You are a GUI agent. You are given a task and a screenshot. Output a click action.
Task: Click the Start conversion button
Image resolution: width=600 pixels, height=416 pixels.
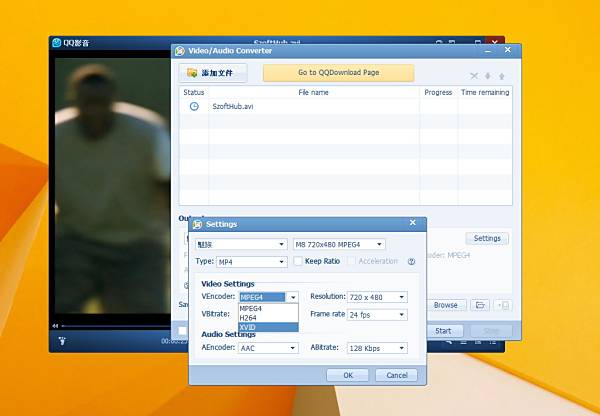443,331
